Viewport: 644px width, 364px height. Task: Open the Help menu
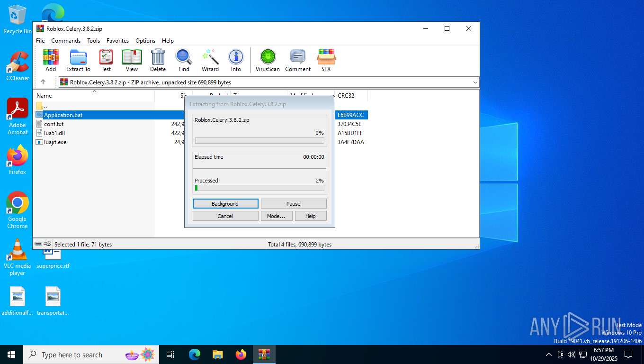(168, 41)
